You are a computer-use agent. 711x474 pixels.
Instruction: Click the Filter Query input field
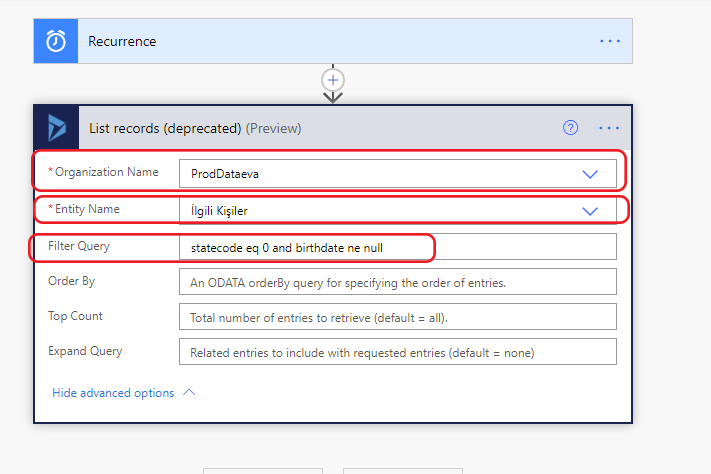(x=398, y=247)
